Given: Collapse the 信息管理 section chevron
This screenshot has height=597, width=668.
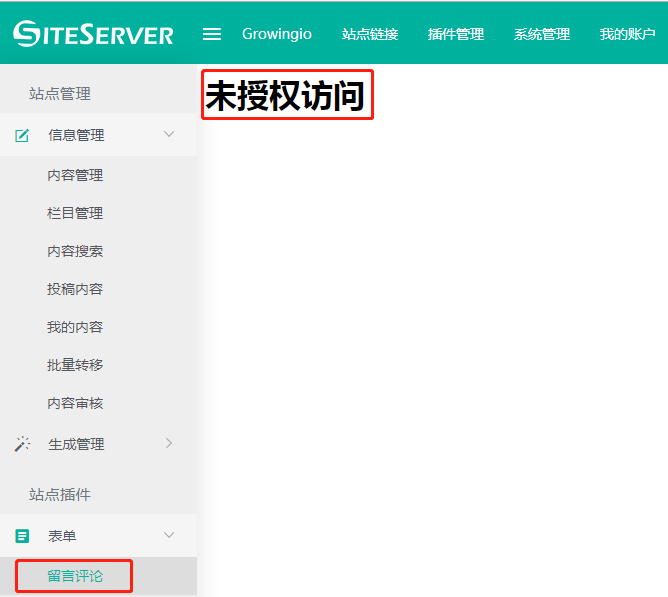Looking at the screenshot, I should pos(169,134).
